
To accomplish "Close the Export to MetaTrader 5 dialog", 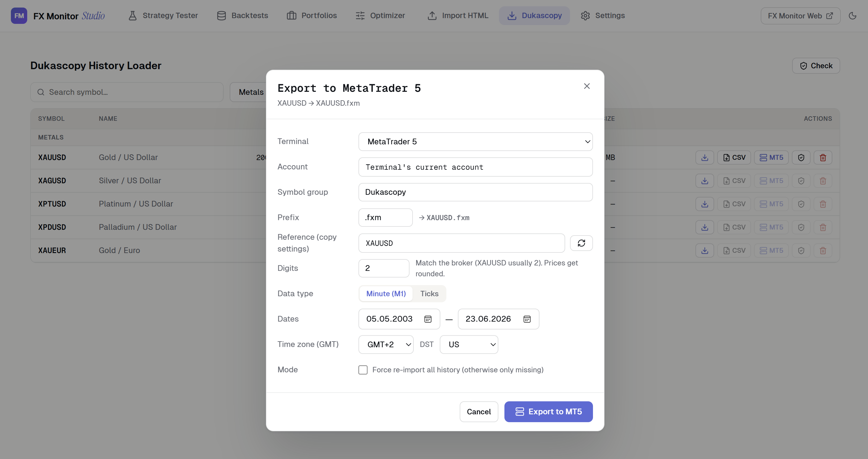I will [587, 86].
